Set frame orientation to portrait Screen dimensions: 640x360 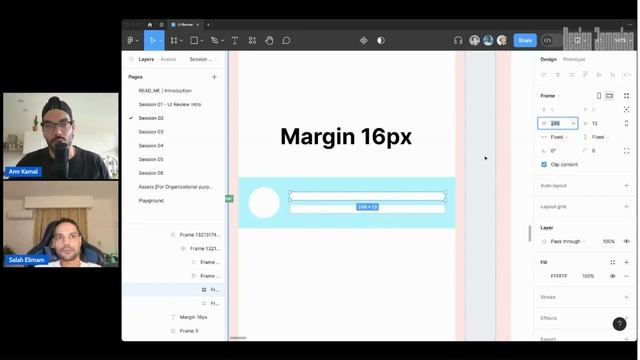pyautogui.click(x=599, y=96)
